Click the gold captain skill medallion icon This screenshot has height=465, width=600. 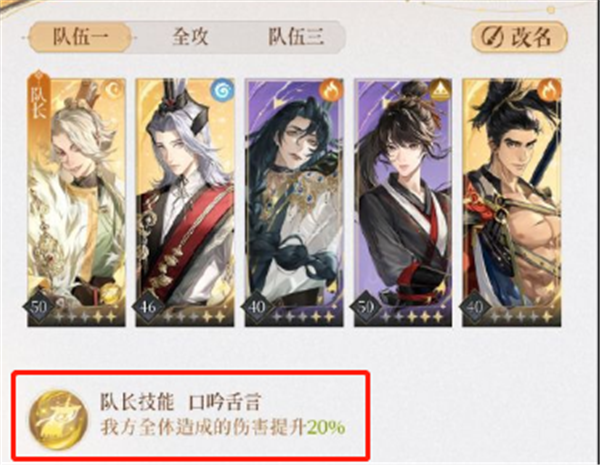coord(59,420)
